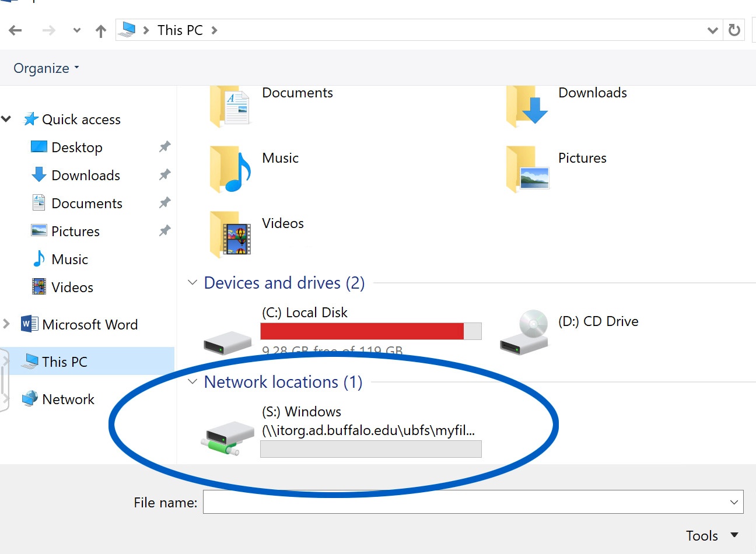Select Network in the navigation pane

tap(68, 399)
